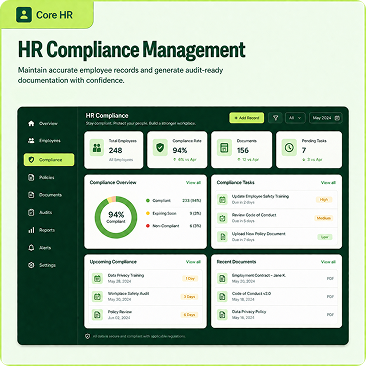Click Employment Contract - Jane K. file icon
The image size is (366, 366).
pos(222,278)
